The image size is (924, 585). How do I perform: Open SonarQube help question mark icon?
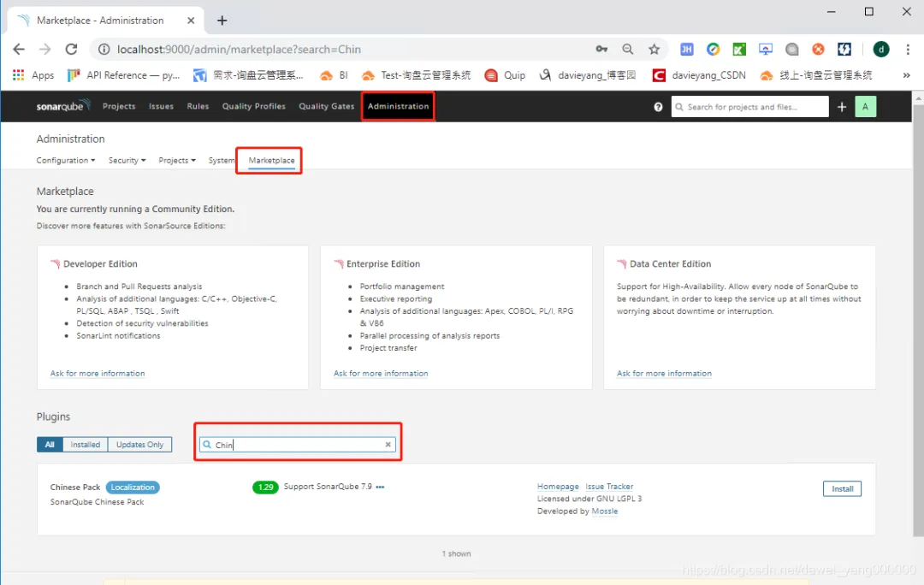click(658, 107)
